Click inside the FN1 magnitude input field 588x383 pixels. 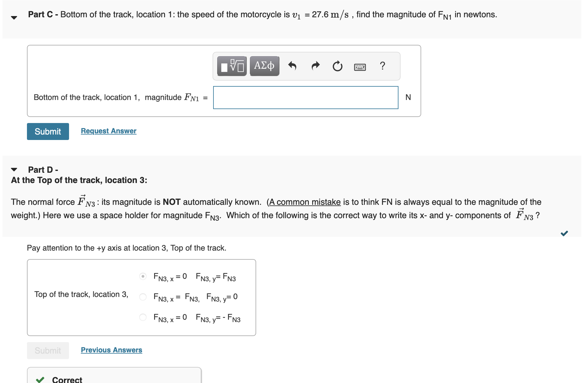click(306, 97)
